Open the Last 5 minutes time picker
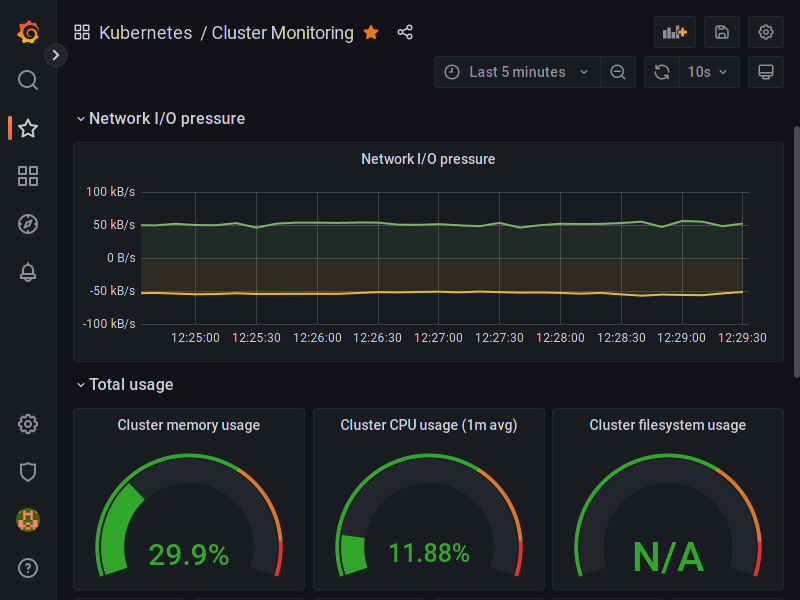The width and height of the screenshot is (800, 600). (x=517, y=71)
